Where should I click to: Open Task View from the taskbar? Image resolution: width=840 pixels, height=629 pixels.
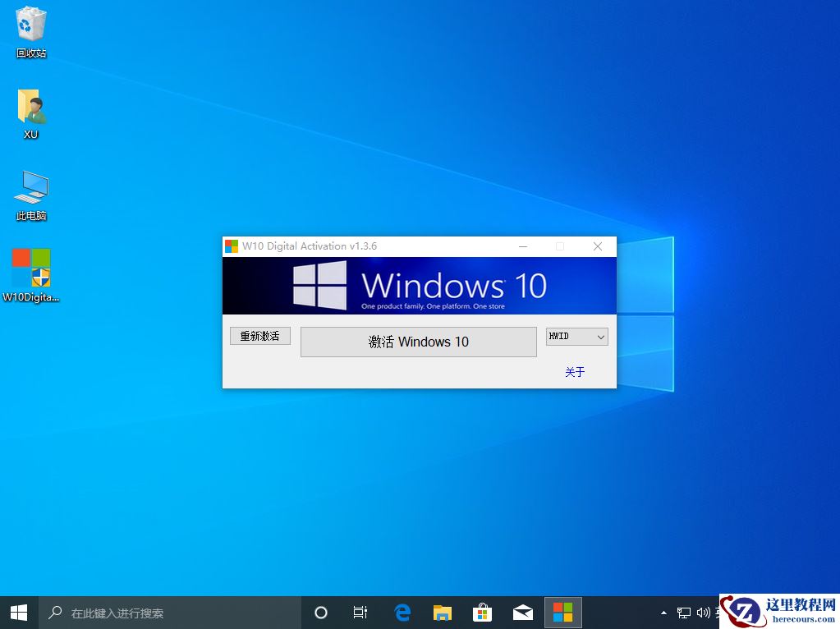[360, 612]
